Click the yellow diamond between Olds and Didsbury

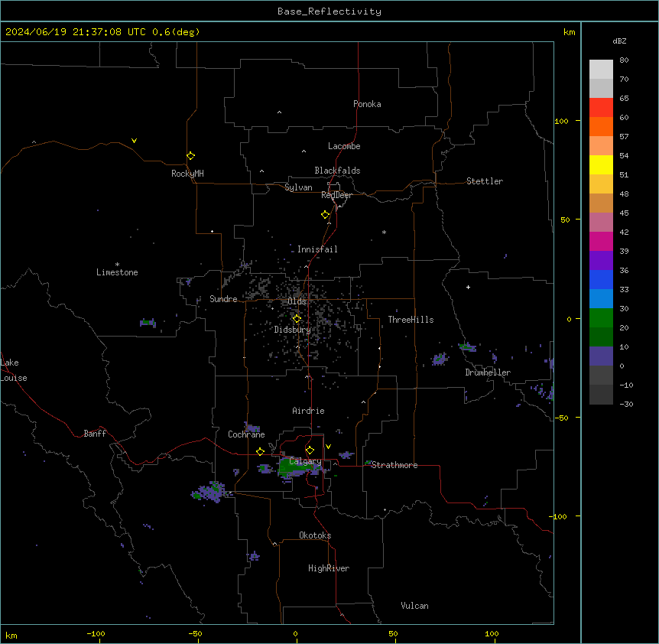297,319
